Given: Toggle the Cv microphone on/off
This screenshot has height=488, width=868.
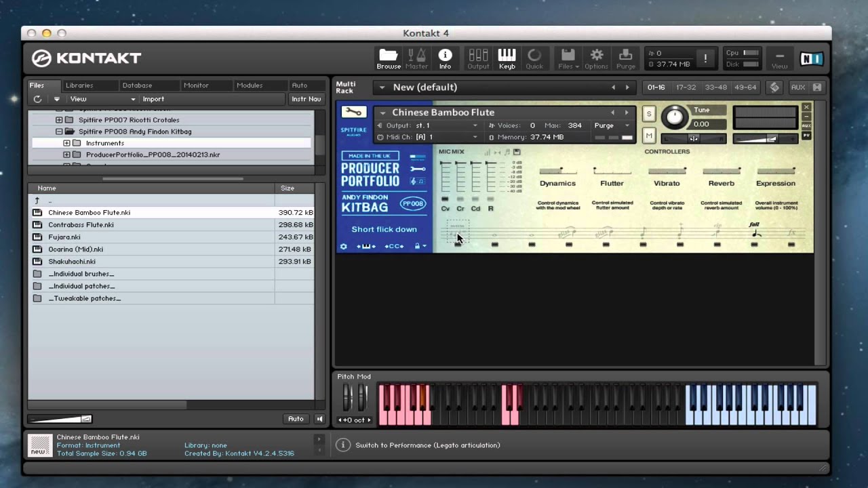Looking at the screenshot, I should [x=445, y=199].
